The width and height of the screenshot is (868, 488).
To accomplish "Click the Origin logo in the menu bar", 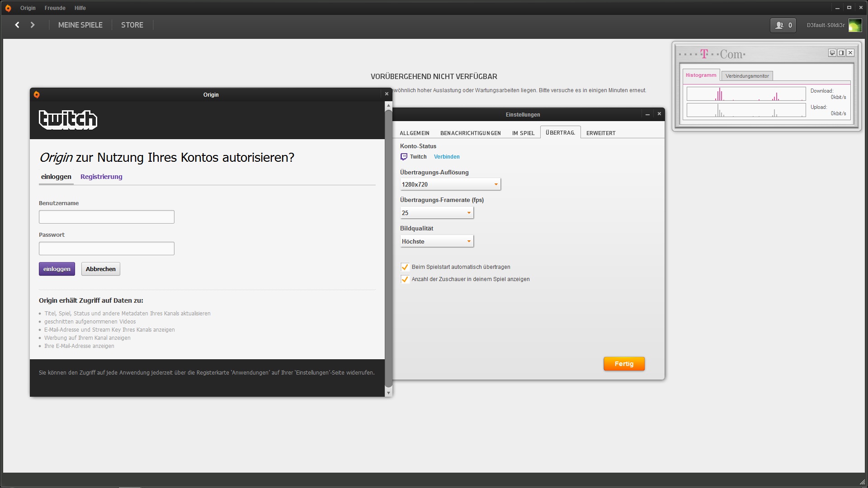I will [8, 8].
